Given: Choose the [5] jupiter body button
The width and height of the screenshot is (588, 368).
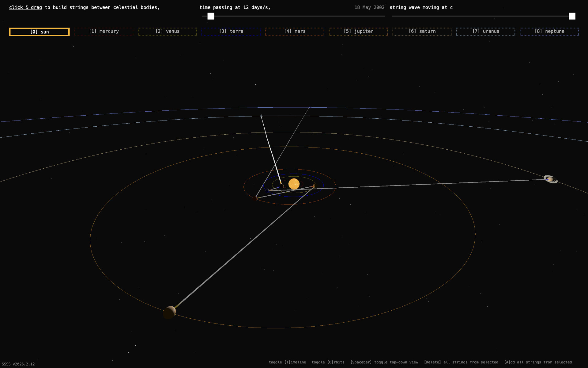Looking at the screenshot, I should pos(358,32).
